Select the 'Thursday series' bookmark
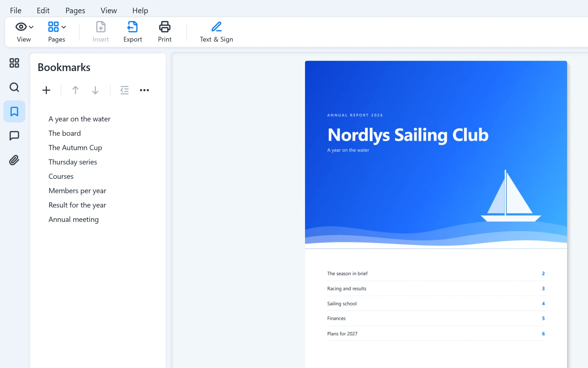Image resolution: width=588 pixels, height=368 pixels. pyautogui.click(x=73, y=162)
